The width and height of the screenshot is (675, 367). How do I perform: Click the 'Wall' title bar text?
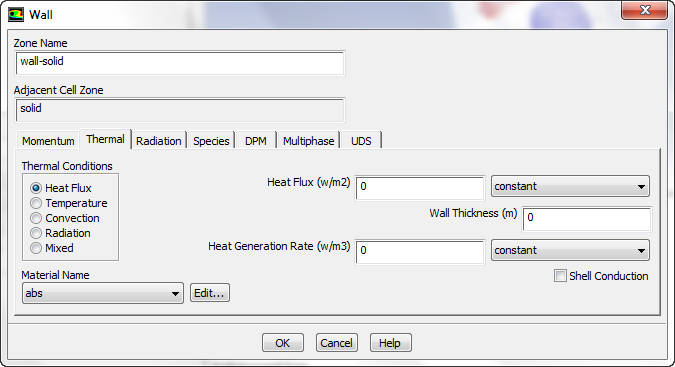pyautogui.click(x=41, y=15)
